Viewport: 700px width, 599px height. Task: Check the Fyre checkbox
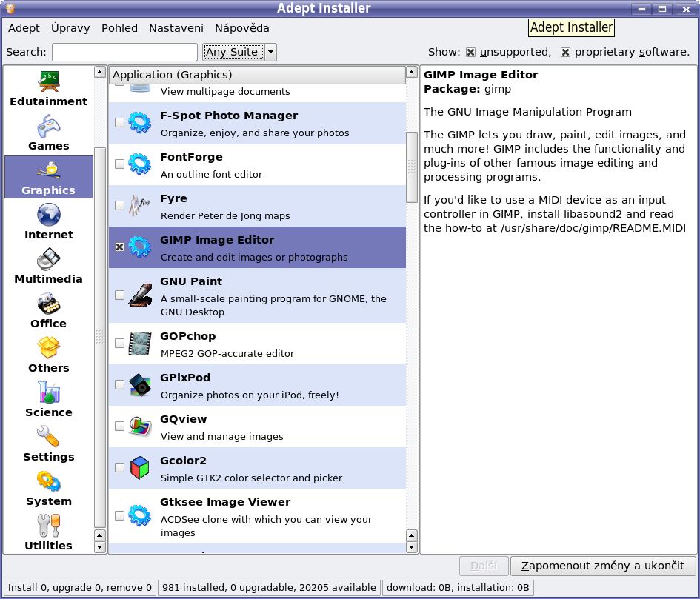point(120,205)
